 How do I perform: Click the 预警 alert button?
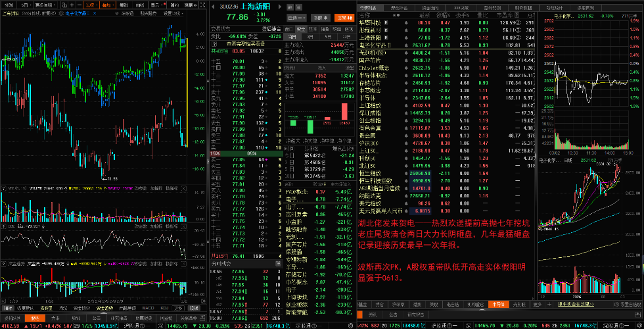321,18
